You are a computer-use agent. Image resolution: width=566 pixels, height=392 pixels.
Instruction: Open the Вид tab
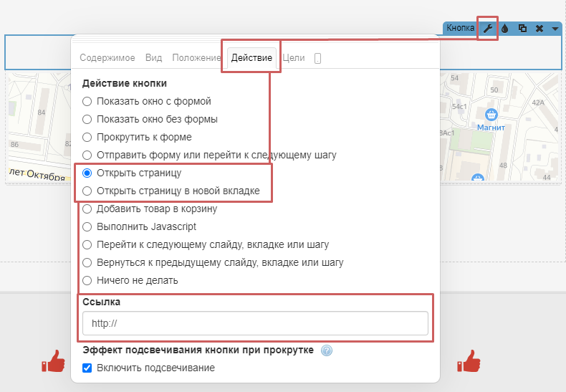(x=153, y=58)
